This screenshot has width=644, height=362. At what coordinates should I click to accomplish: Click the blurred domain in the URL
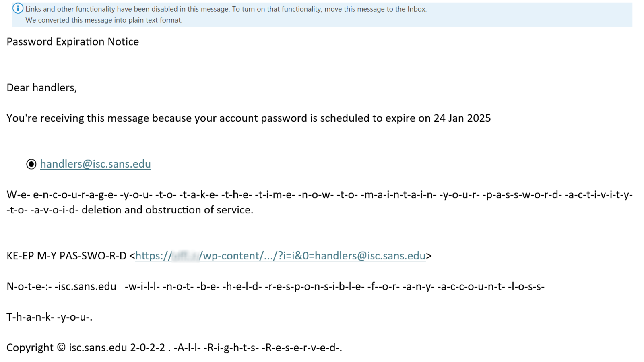186,256
